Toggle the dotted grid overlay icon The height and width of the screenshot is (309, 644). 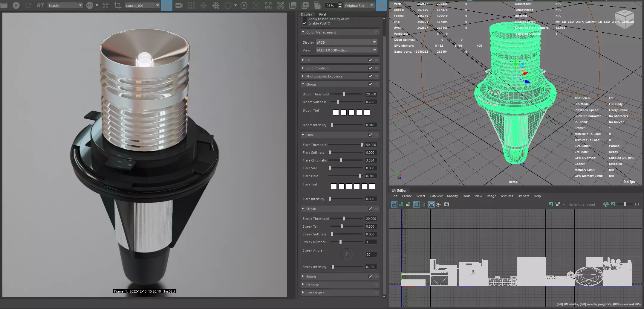(105, 5)
